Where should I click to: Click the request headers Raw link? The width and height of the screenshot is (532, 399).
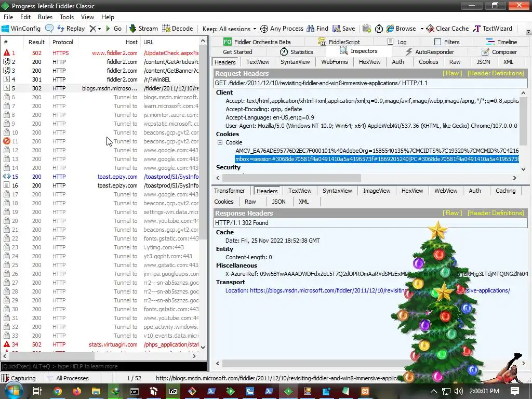453,73
